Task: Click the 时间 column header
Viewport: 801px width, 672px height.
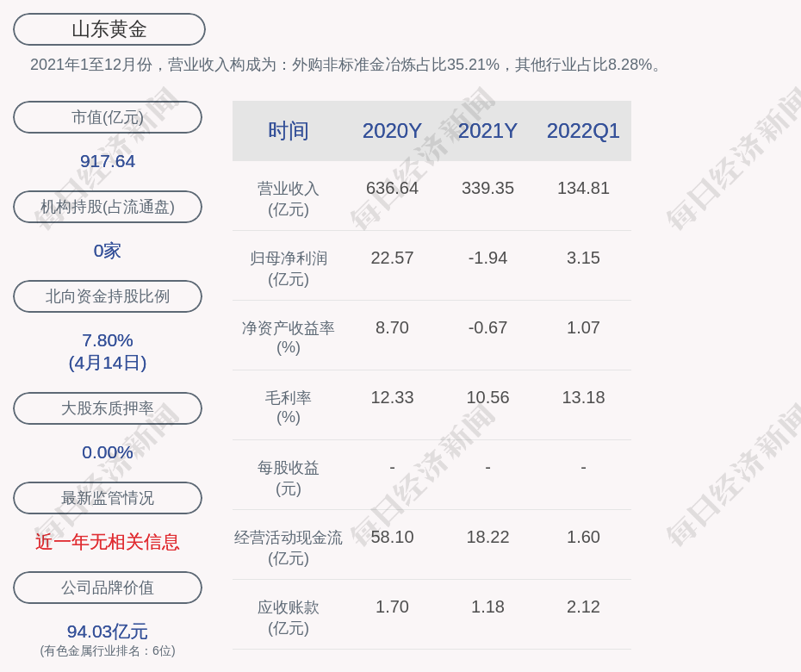Action: click(289, 131)
